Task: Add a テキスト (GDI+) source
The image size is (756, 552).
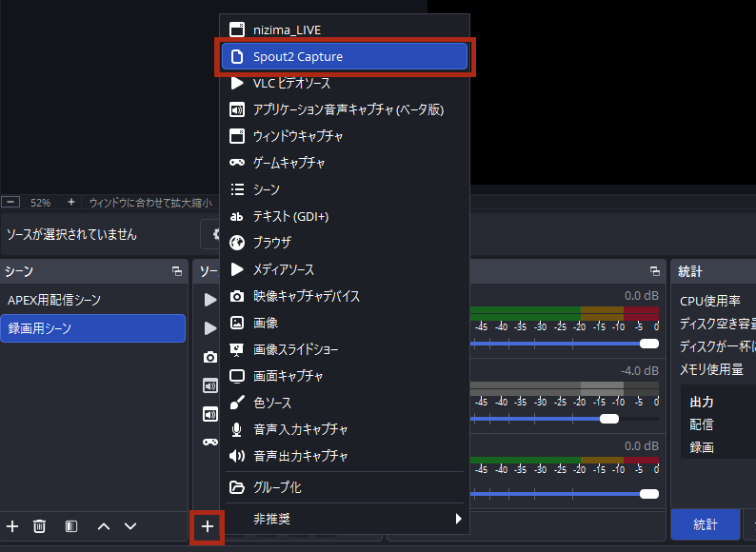Action: [345, 216]
